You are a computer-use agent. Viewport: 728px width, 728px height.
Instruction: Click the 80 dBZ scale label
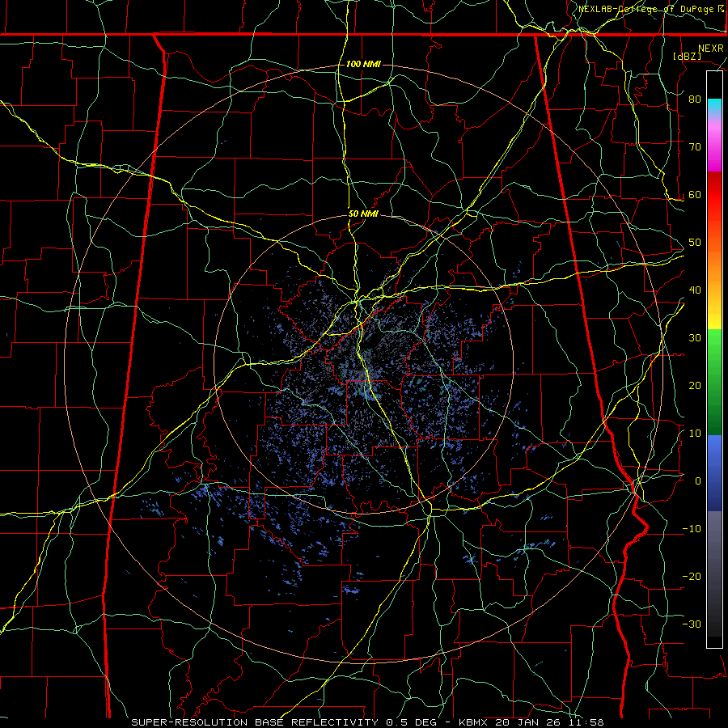point(695,99)
